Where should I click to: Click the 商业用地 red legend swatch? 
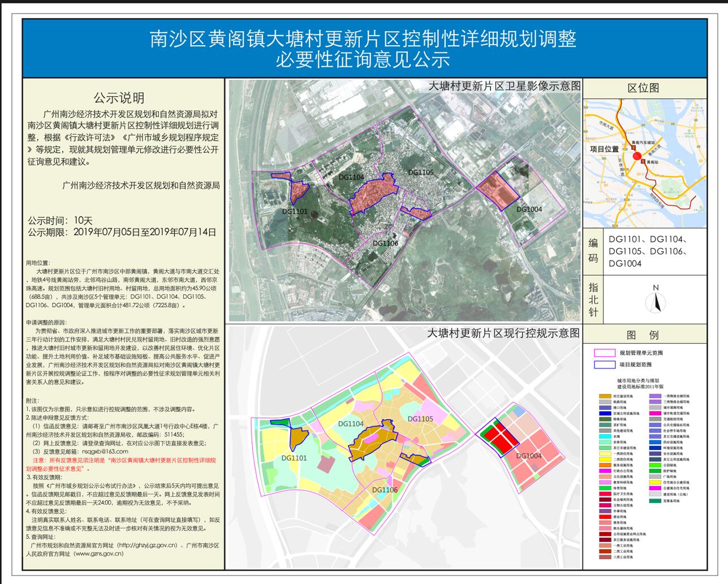(x=605, y=517)
